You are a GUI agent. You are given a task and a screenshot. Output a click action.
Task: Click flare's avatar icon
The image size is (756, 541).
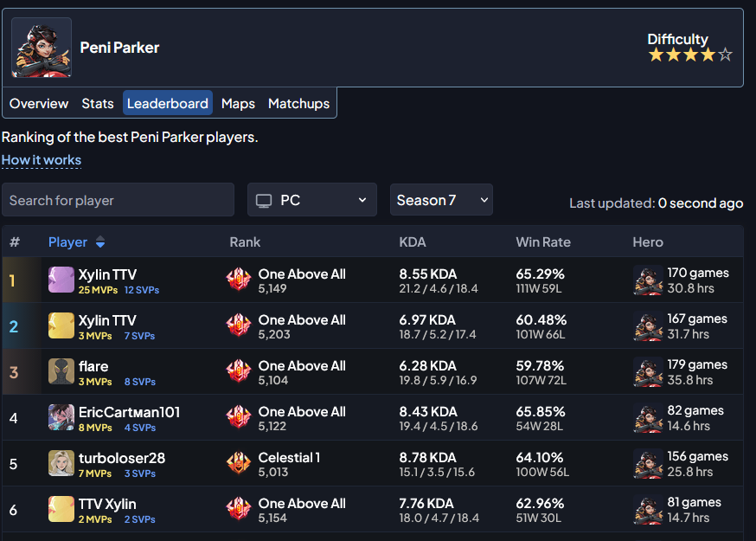click(x=61, y=371)
